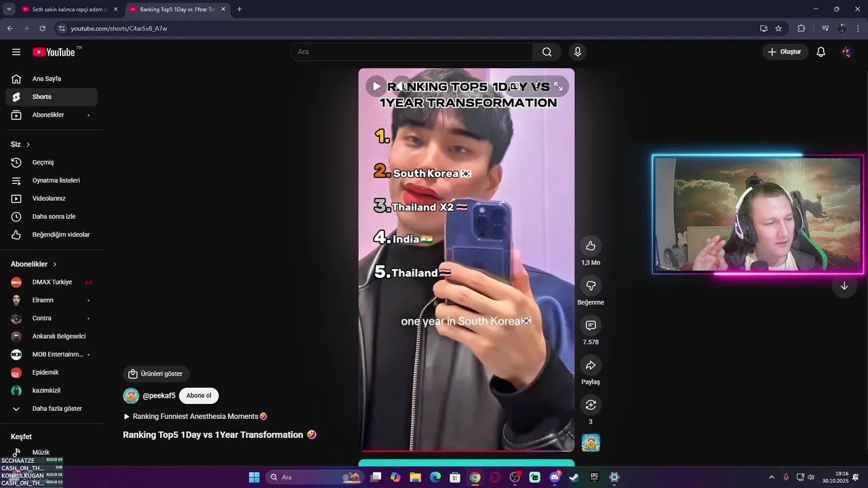Open Elraenn channel subscription
The height and width of the screenshot is (488, 868).
[52, 300]
